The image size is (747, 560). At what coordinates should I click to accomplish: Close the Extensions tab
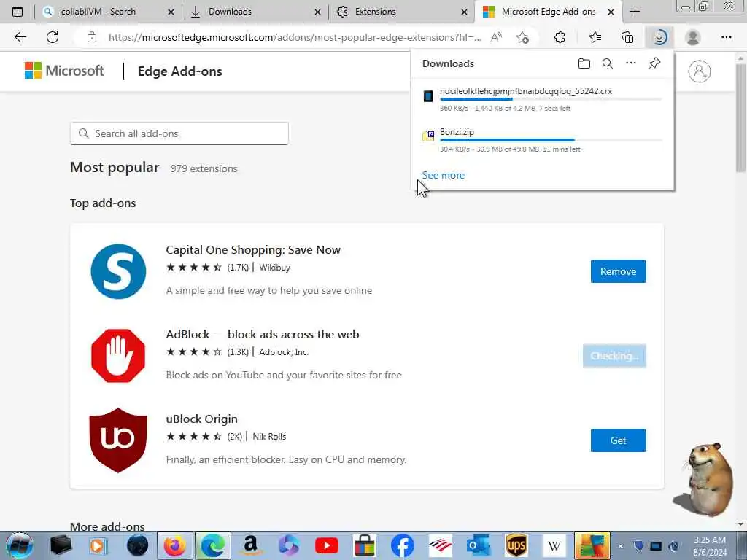coord(465,12)
